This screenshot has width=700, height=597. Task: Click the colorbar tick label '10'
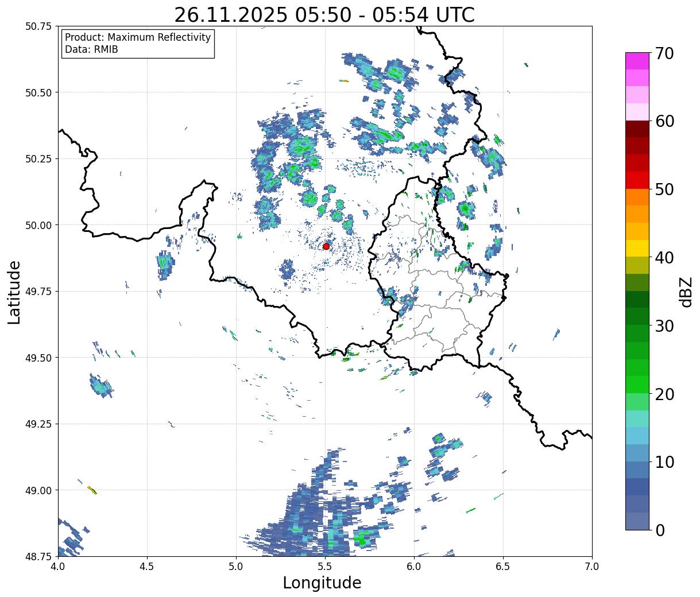[x=664, y=462]
